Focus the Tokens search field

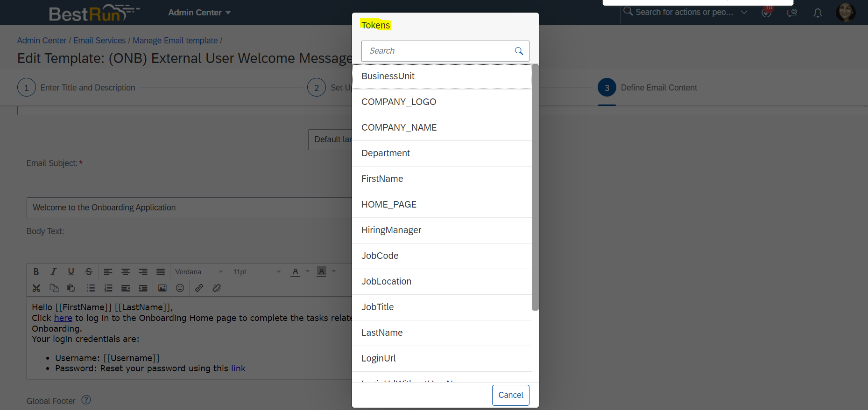438,51
